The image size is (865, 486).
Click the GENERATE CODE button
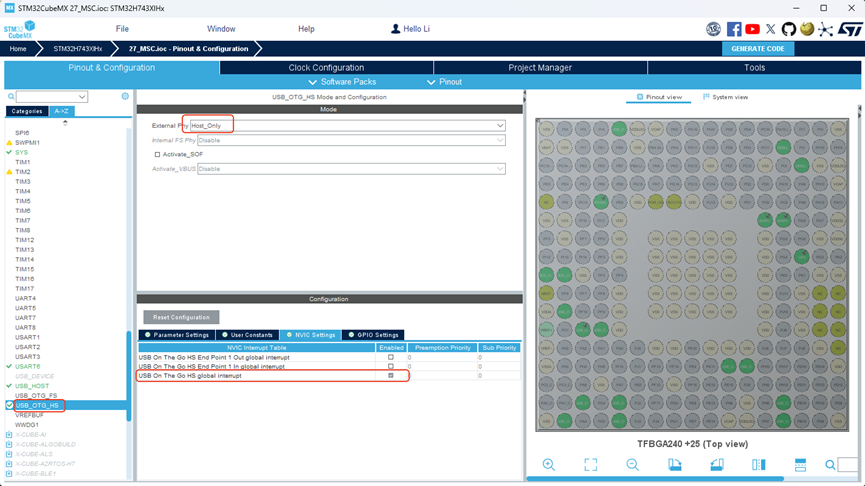[758, 49]
